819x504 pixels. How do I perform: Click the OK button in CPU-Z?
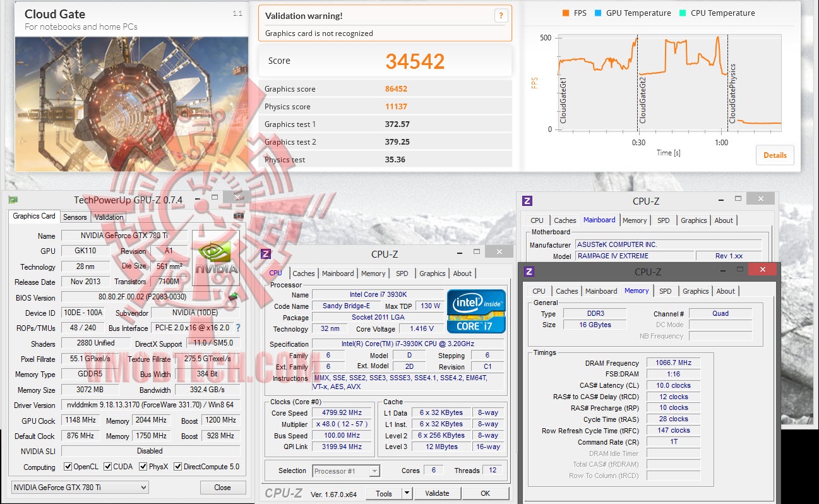click(x=485, y=493)
